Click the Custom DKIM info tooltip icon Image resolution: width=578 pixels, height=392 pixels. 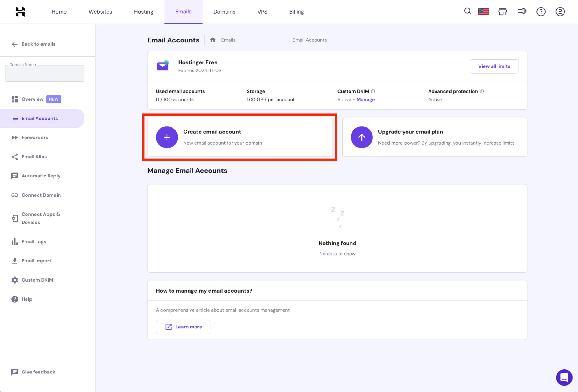click(373, 91)
